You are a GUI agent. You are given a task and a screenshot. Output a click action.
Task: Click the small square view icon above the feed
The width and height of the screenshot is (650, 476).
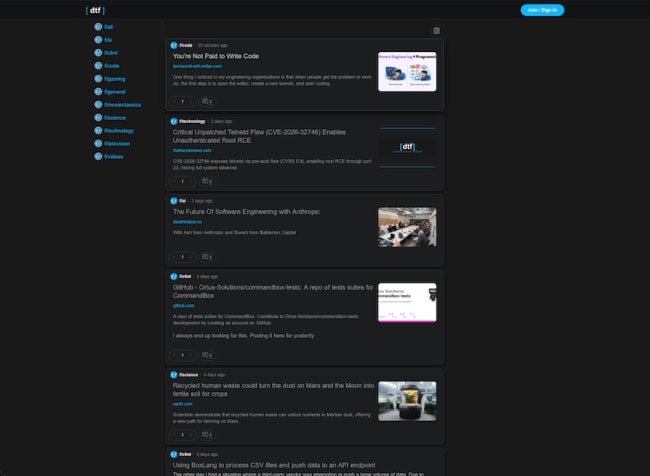437,31
